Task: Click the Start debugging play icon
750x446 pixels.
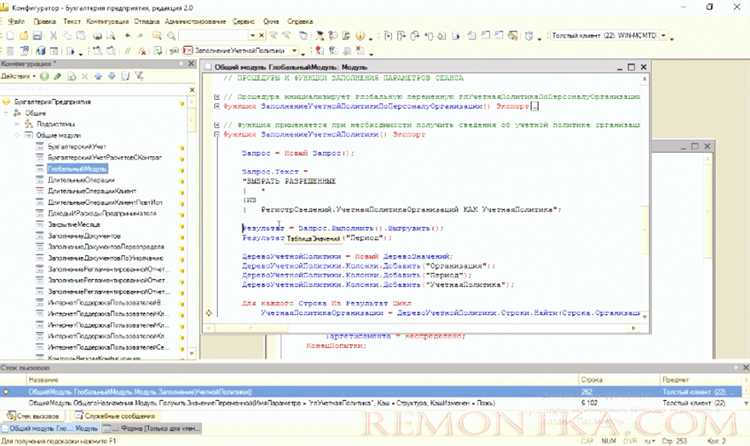Action: pyautogui.click(x=71, y=50)
